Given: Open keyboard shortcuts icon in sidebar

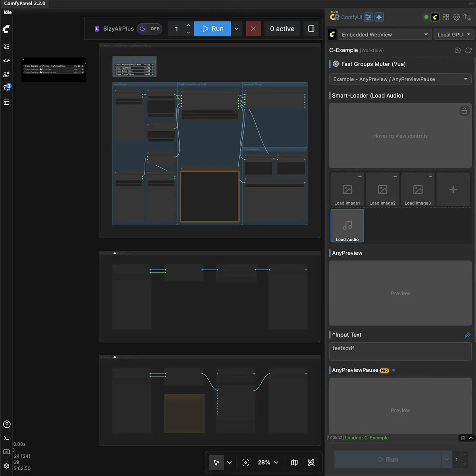Looking at the screenshot, I should (6, 452).
